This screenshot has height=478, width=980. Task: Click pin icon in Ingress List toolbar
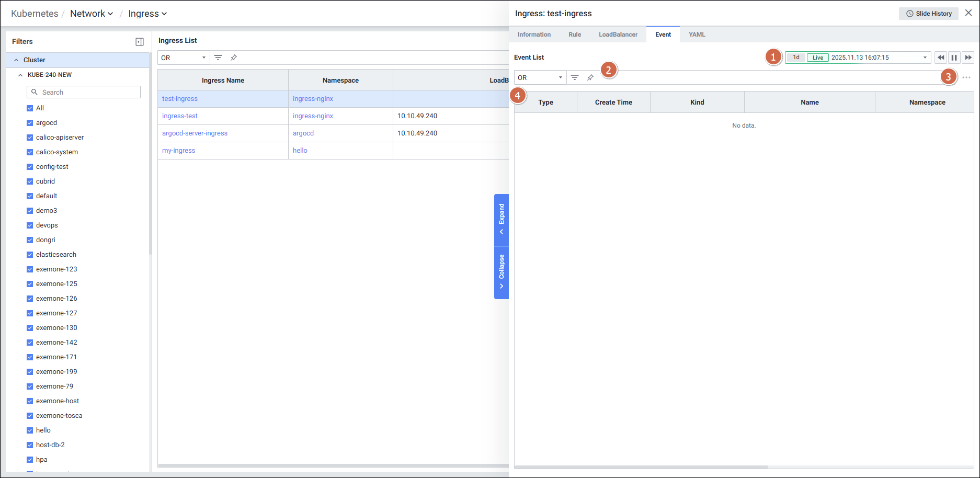coord(234,58)
